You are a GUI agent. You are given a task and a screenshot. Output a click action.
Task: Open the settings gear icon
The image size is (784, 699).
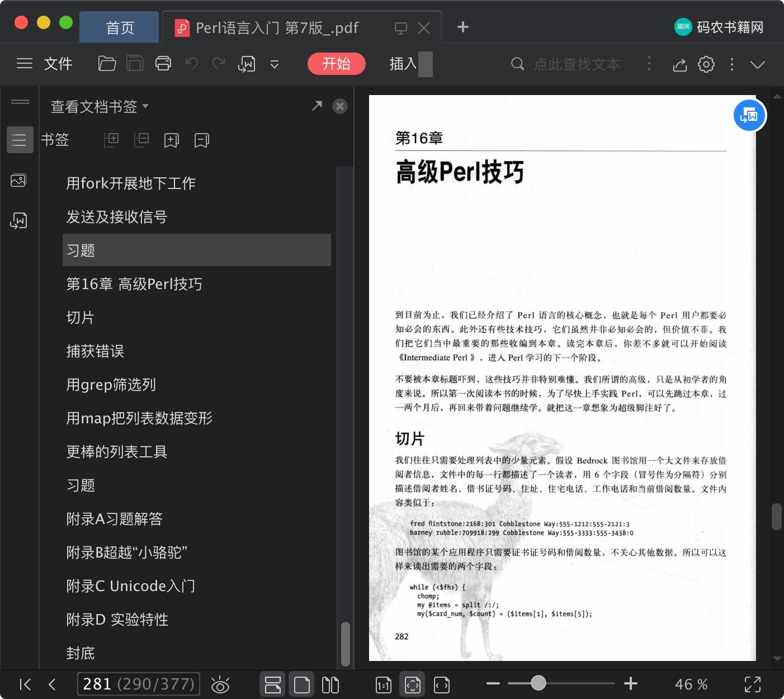(706, 64)
